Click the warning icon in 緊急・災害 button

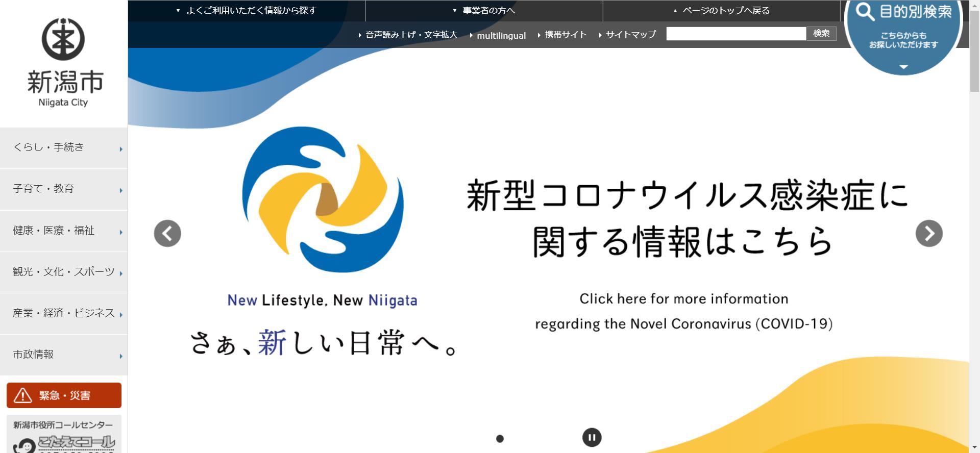tap(22, 395)
